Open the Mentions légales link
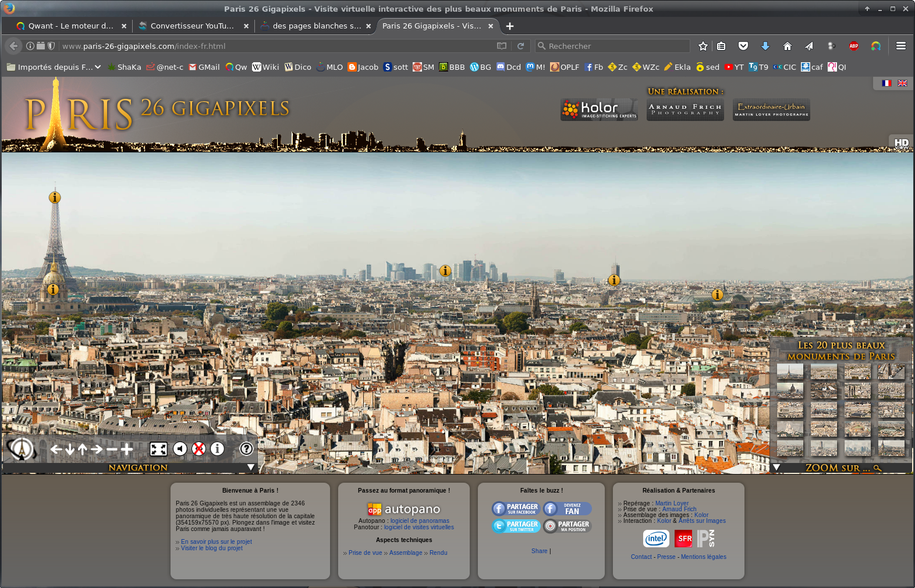 704,557
